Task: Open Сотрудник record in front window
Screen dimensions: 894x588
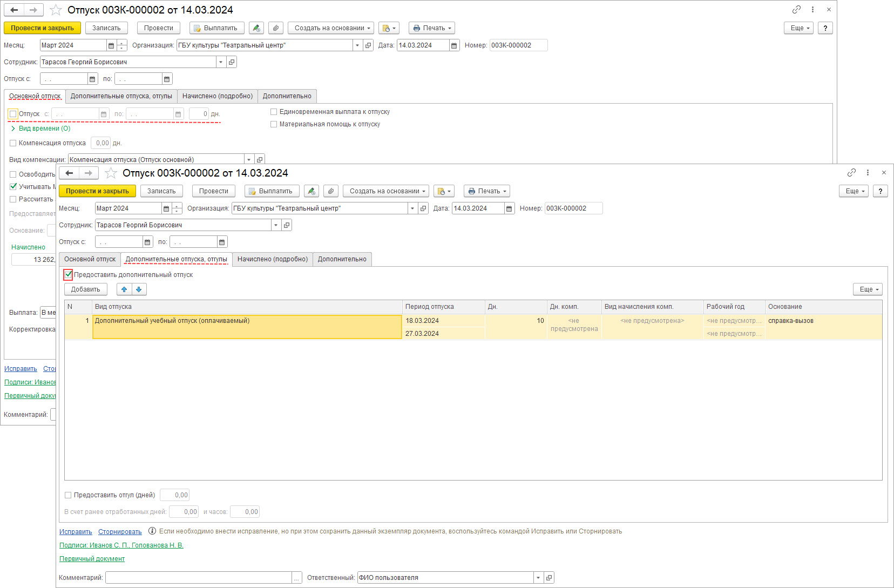Action: coord(287,225)
